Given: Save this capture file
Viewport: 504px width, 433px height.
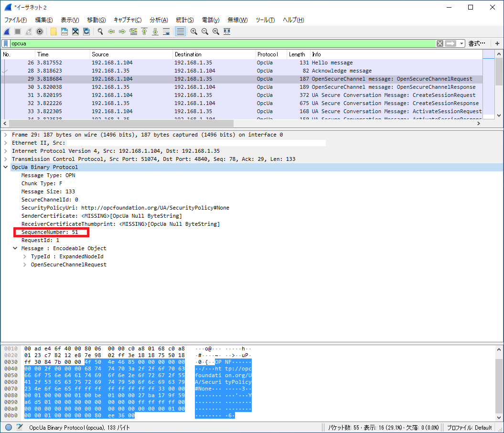Looking at the screenshot, I should point(64,32).
